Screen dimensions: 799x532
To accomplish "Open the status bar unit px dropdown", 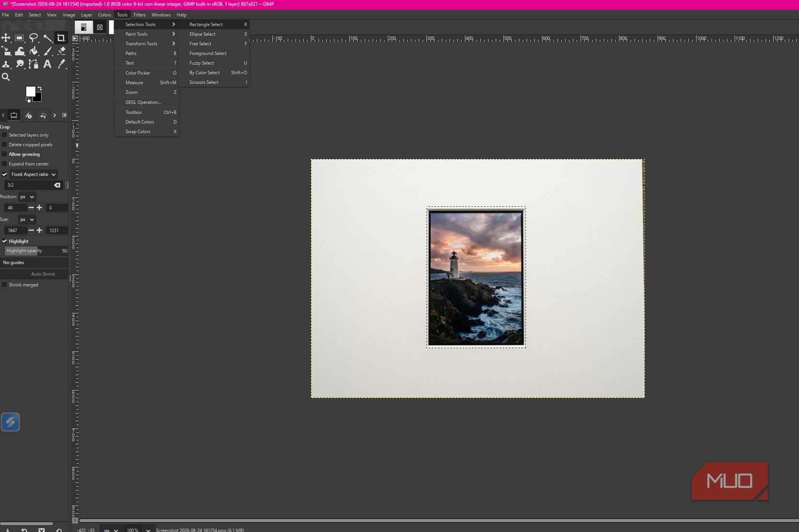I will pos(111,530).
